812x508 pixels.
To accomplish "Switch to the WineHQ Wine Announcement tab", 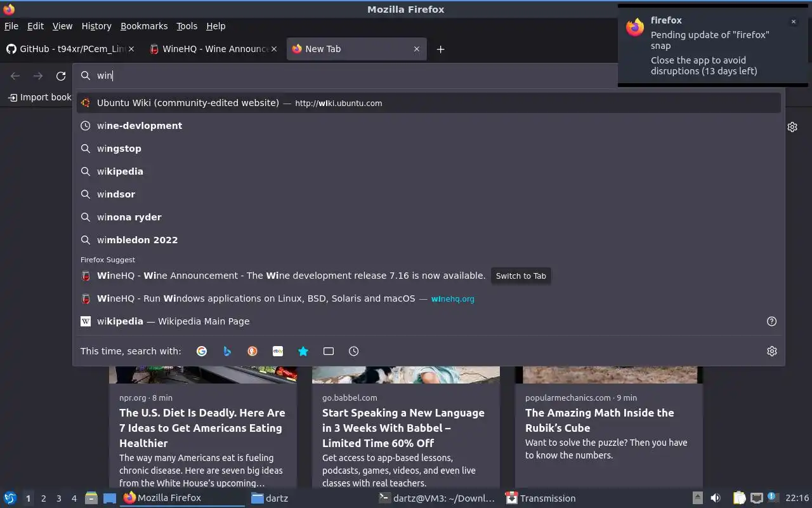I will pos(213,49).
